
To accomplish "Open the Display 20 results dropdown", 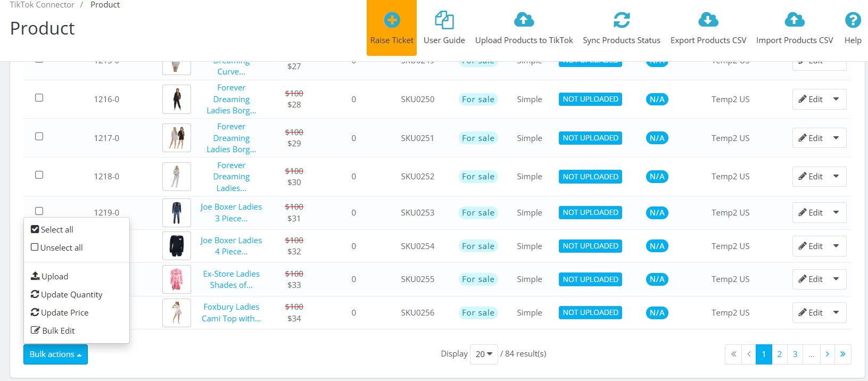I will point(483,354).
